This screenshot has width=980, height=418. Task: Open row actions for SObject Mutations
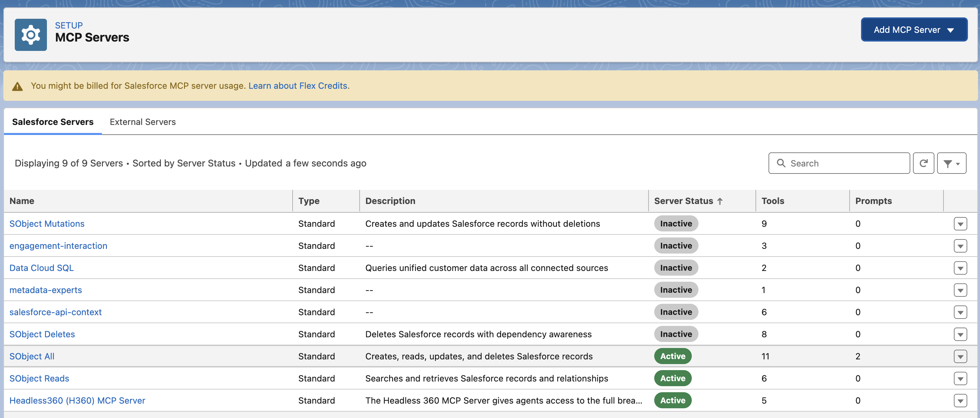pyautogui.click(x=960, y=224)
